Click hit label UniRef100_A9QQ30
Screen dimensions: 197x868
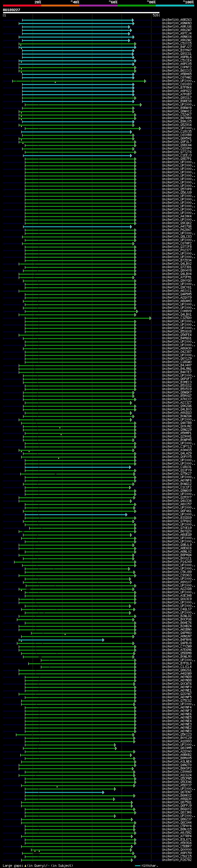point(177,799)
